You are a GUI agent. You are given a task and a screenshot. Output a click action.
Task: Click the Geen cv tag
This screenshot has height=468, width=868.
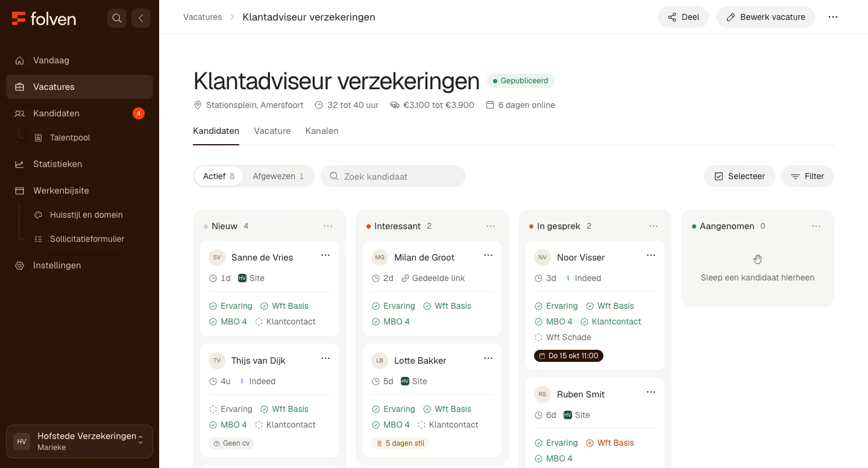pos(231,443)
